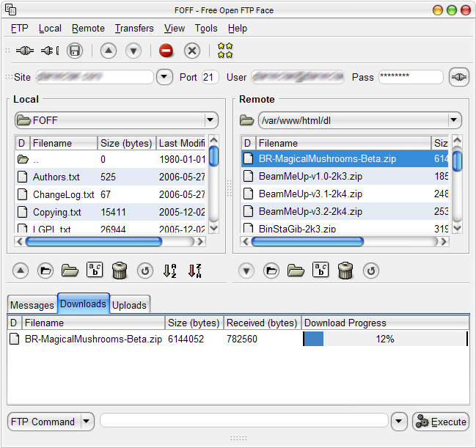This screenshot has height=448, width=476.
Task: Click the red stop transfer icon
Action: (x=166, y=51)
